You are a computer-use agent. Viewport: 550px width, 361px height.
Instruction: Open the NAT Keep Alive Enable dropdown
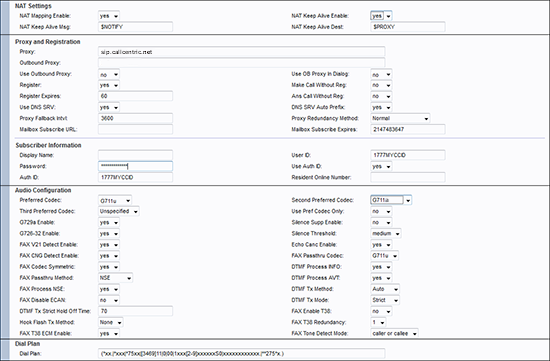tap(381, 16)
